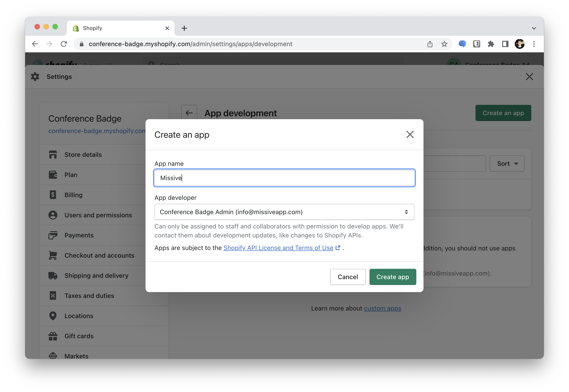
Task: Select the Shopify browser tab
Action: pyautogui.click(x=120, y=28)
